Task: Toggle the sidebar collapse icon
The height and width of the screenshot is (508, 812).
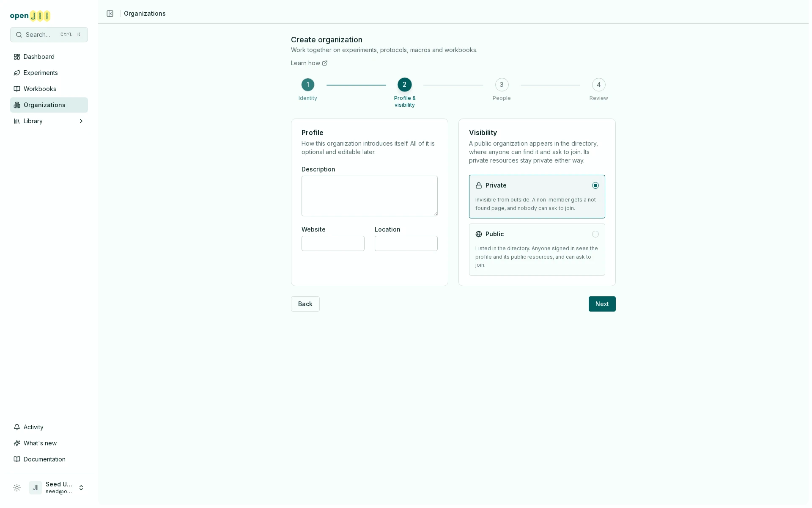Action: [110, 14]
